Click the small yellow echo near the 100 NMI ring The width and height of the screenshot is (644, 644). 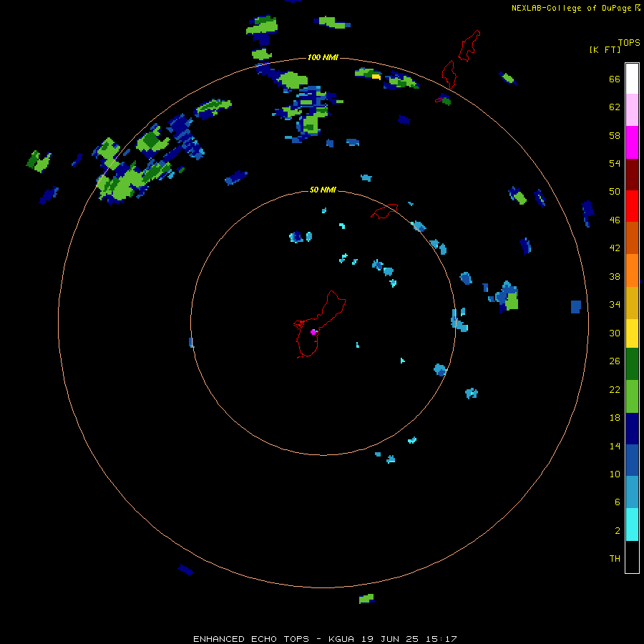(376, 77)
